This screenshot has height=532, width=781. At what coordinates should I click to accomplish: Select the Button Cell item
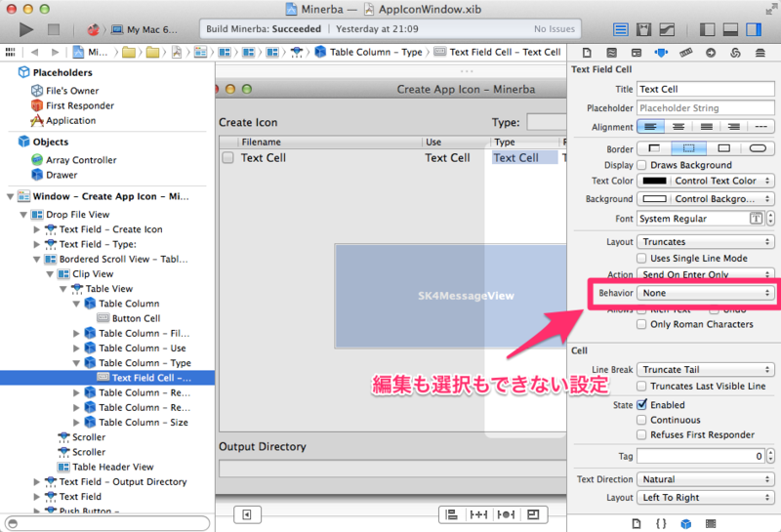[x=136, y=318]
